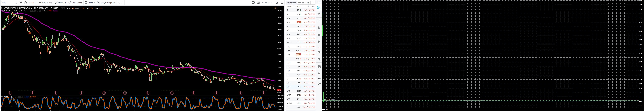Expand the dropdown arrow next to Идеи
This screenshot has height=111, width=644.
pyautogui.click(x=95, y=3)
